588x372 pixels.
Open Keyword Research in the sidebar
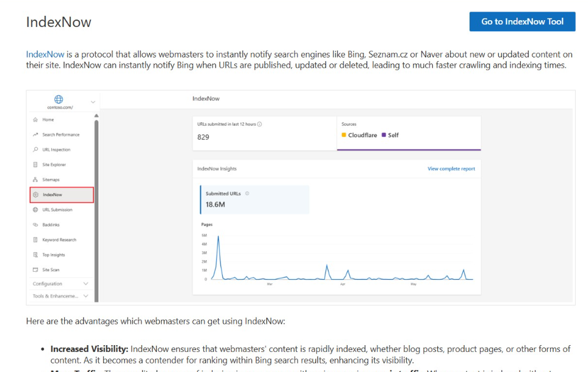59,240
